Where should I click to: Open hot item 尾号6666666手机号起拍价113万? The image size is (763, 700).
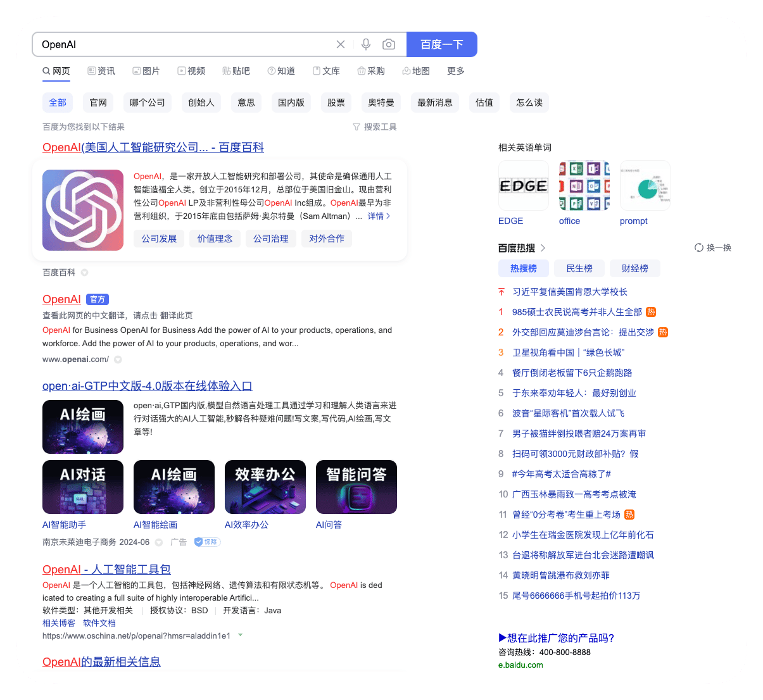tap(576, 596)
